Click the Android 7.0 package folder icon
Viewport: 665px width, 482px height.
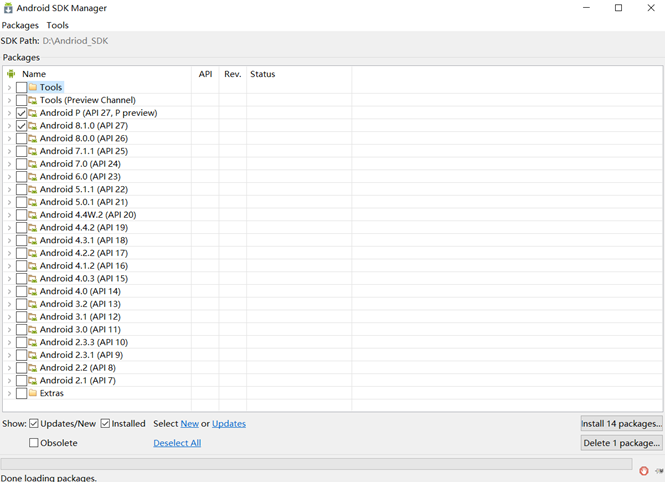tap(33, 164)
